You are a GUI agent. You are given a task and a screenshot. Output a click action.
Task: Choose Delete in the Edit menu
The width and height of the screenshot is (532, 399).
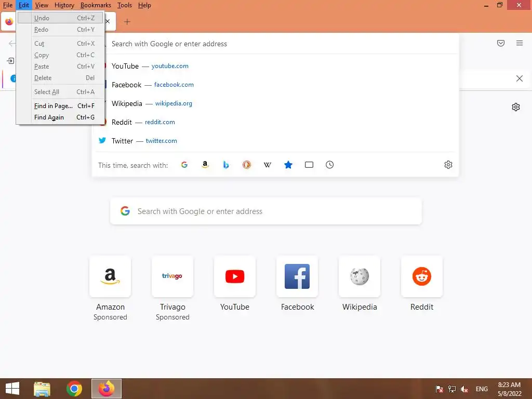coord(60,78)
